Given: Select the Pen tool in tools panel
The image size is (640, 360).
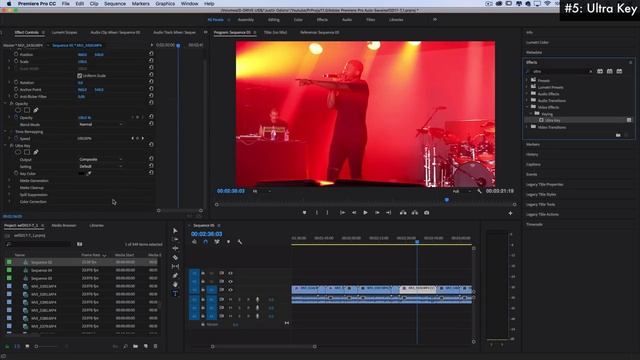Looking at the screenshot, I should [175, 276].
